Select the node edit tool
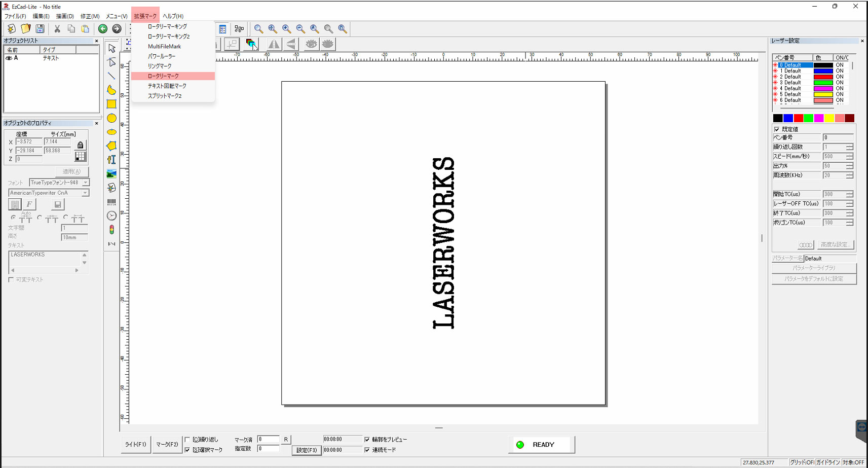 coord(111,62)
